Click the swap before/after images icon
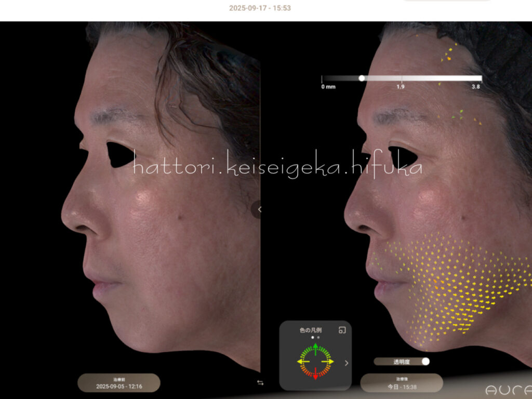This screenshot has height=399, width=532. pyautogui.click(x=260, y=383)
